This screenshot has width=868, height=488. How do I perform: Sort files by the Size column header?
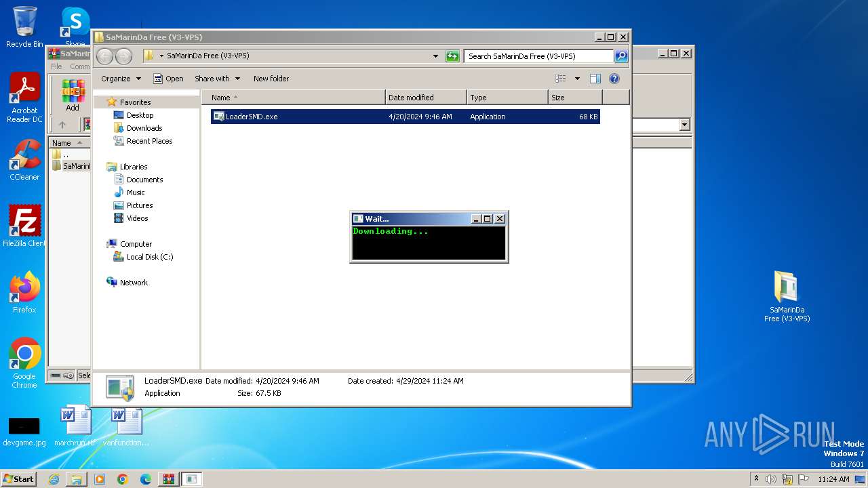[x=575, y=98]
